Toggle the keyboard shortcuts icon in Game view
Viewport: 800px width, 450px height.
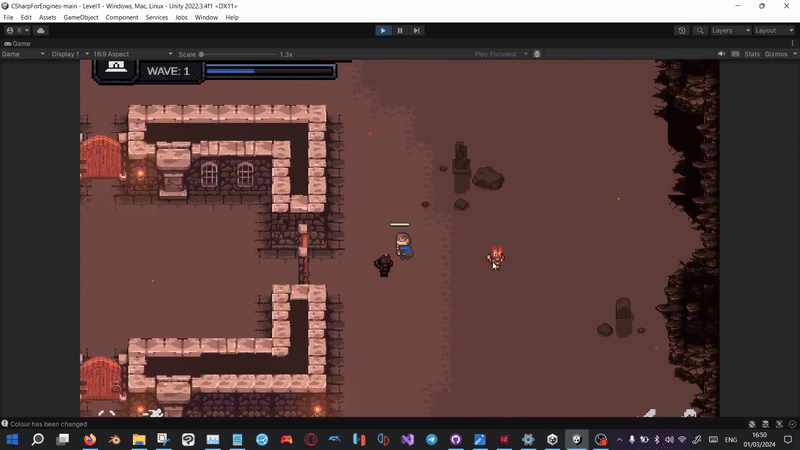click(733, 54)
